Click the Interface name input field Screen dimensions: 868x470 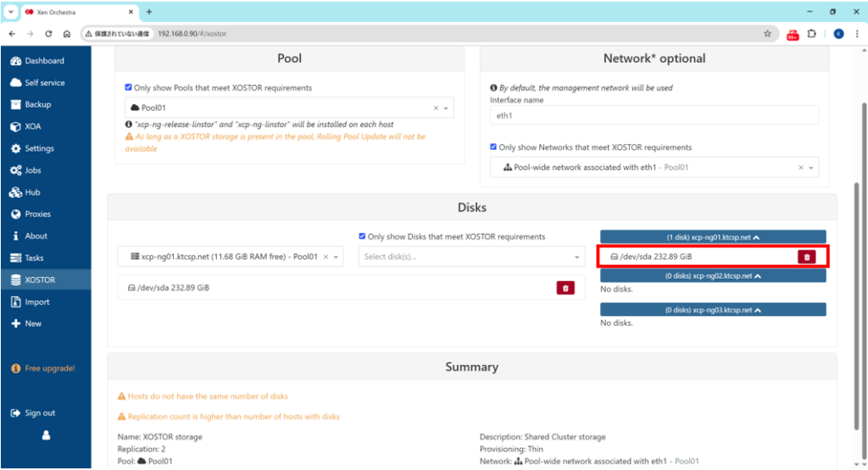[654, 115]
